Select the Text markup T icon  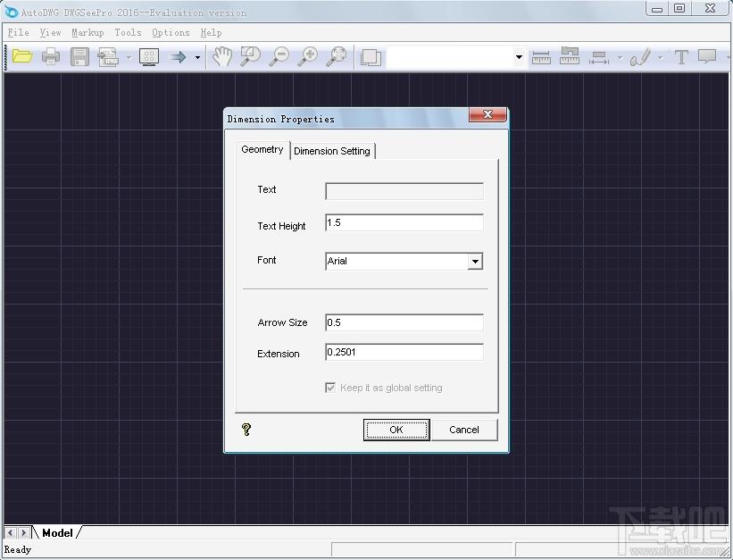[x=681, y=57]
